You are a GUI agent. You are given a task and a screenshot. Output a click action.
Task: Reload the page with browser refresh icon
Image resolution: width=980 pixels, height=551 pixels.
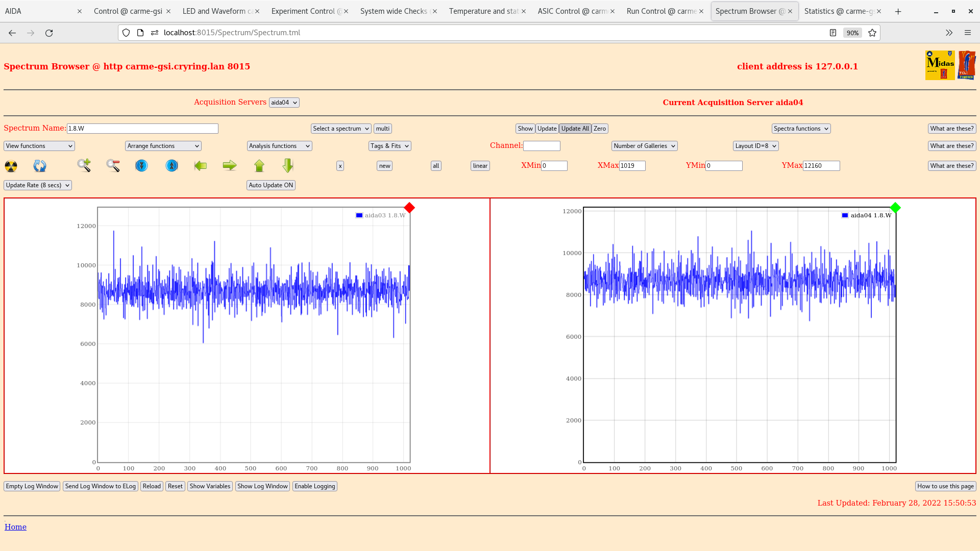pos(49,33)
